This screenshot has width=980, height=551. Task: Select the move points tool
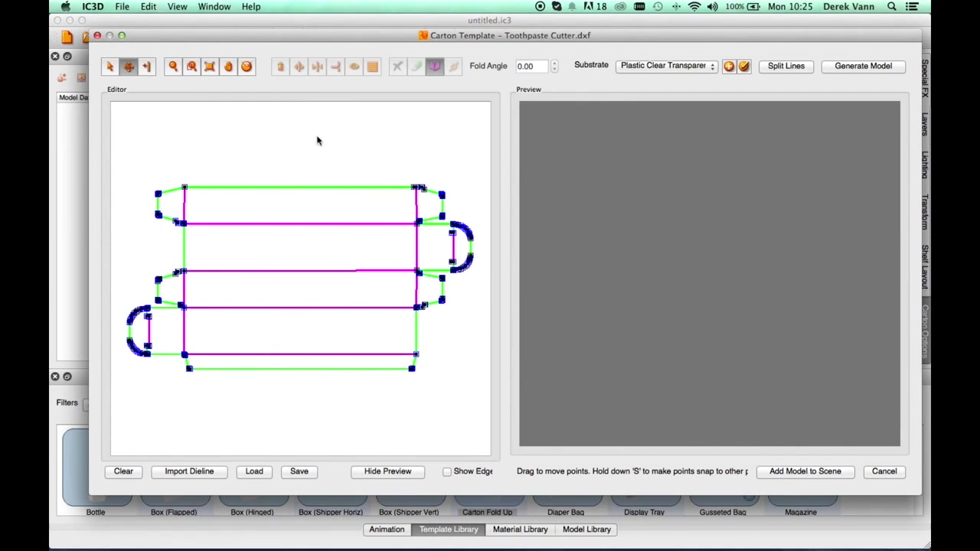(129, 67)
